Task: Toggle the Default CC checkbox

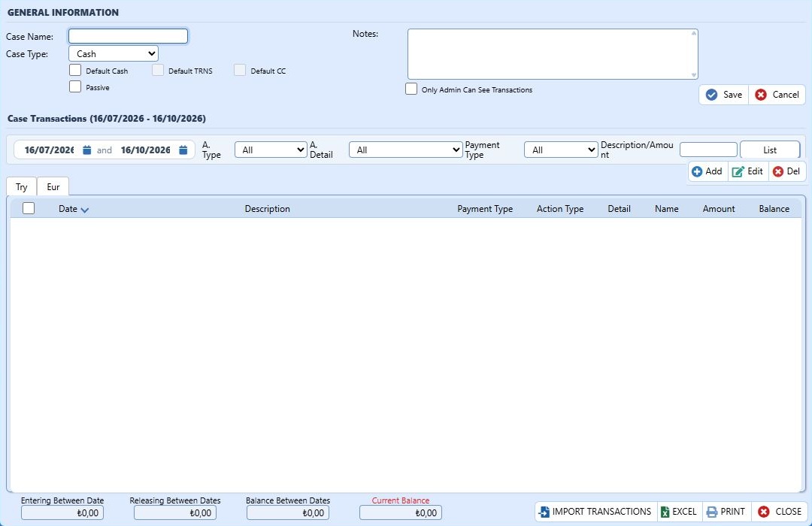Action: (x=240, y=70)
